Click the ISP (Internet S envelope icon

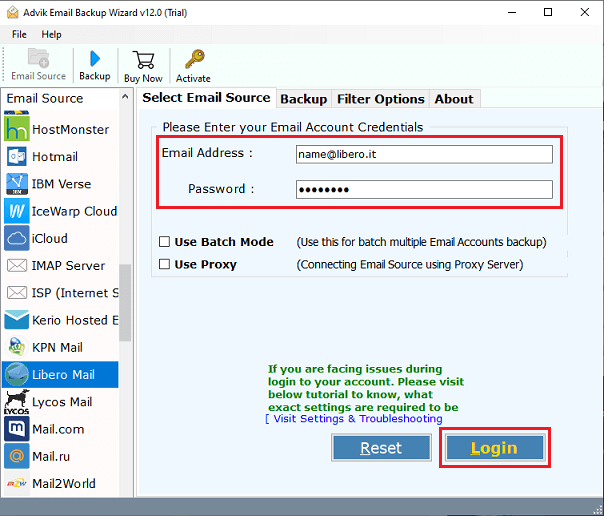point(17,293)
